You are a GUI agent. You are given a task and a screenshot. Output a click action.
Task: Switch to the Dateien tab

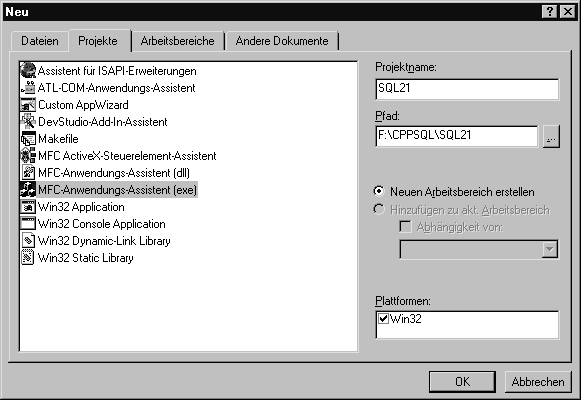40,41
